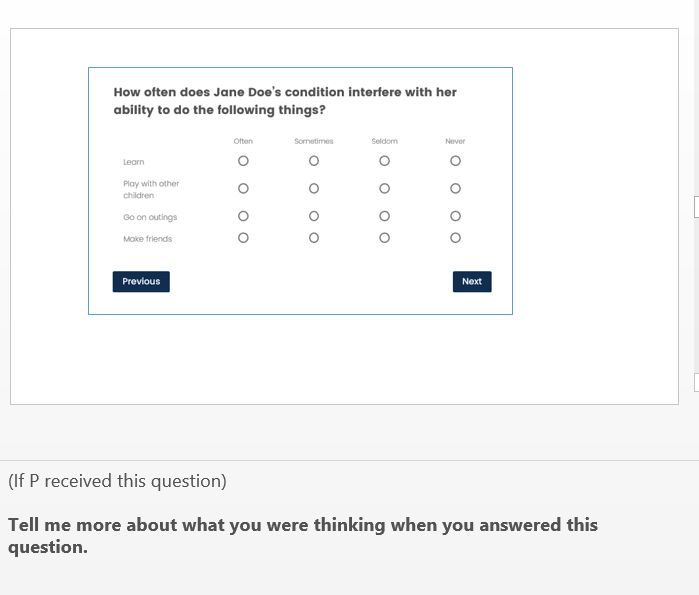Click the 'Tell me more' probe text
Image resolution: width=699 pixels, height=595 pixels.
pos(302,535)
